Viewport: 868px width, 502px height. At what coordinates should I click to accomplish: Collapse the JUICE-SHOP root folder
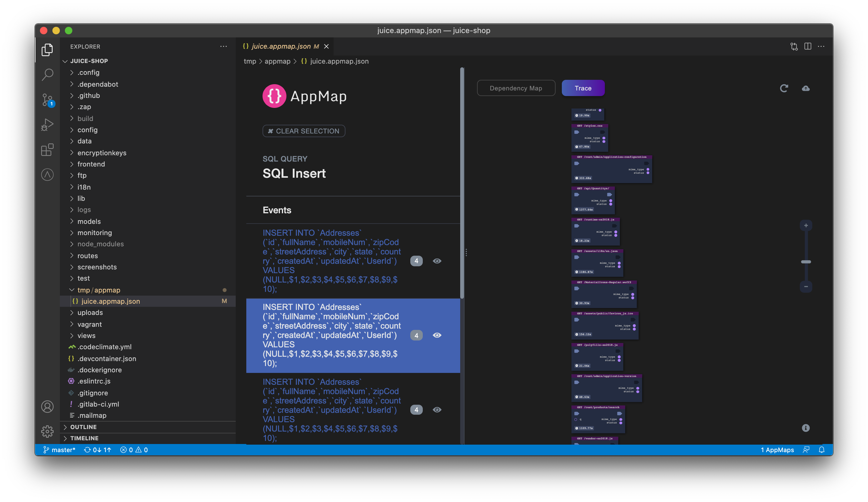click(148, 61)
